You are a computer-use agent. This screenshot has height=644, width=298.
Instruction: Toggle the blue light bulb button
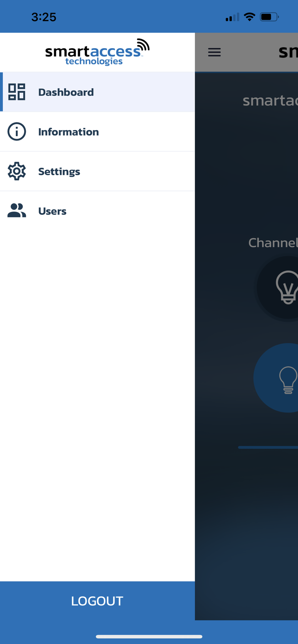click(277, 378)
